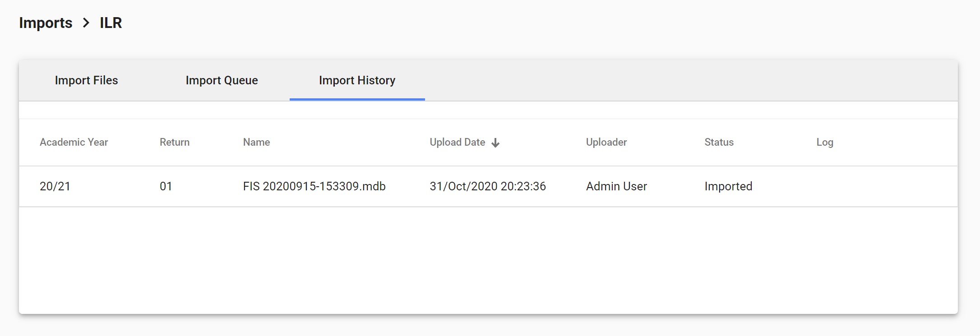
Task: Sort by Academic Year column header
Action: click(x=74, y=142)
